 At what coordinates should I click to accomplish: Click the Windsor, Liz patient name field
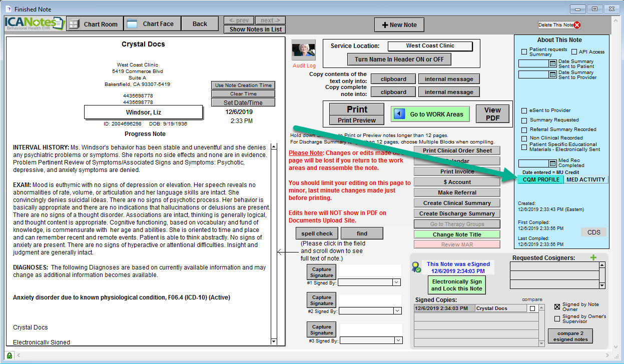pyautogui.click(x=143, y=112)
